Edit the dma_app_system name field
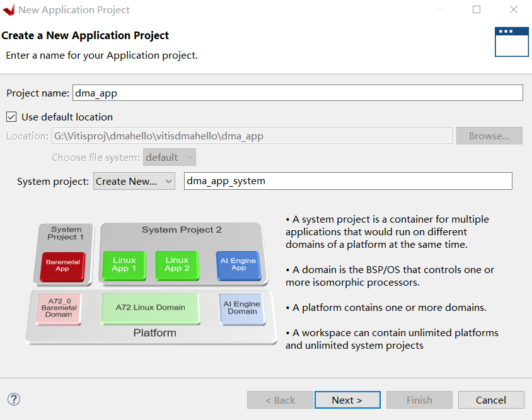The image size is (532, 420). [x=347, y=181]
